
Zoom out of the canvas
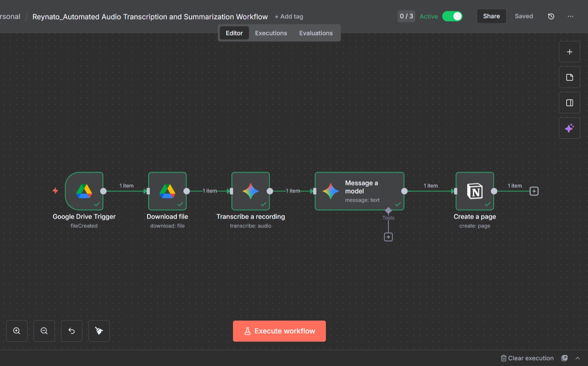[x=44, y=331]
